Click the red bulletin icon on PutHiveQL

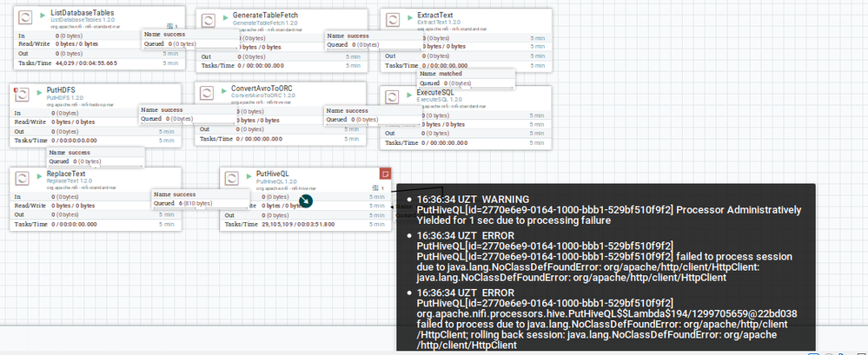click(385, 174)
